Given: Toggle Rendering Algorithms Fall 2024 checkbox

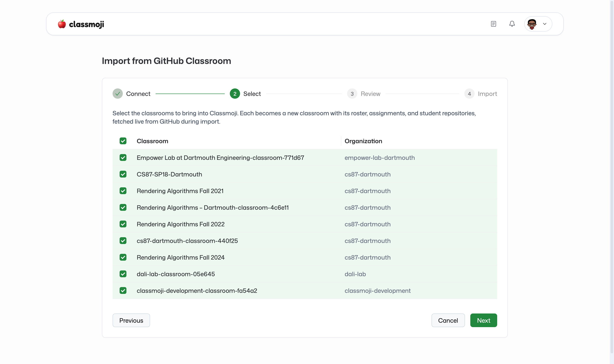Looking at the screenshot, I should tap(123, 257).
